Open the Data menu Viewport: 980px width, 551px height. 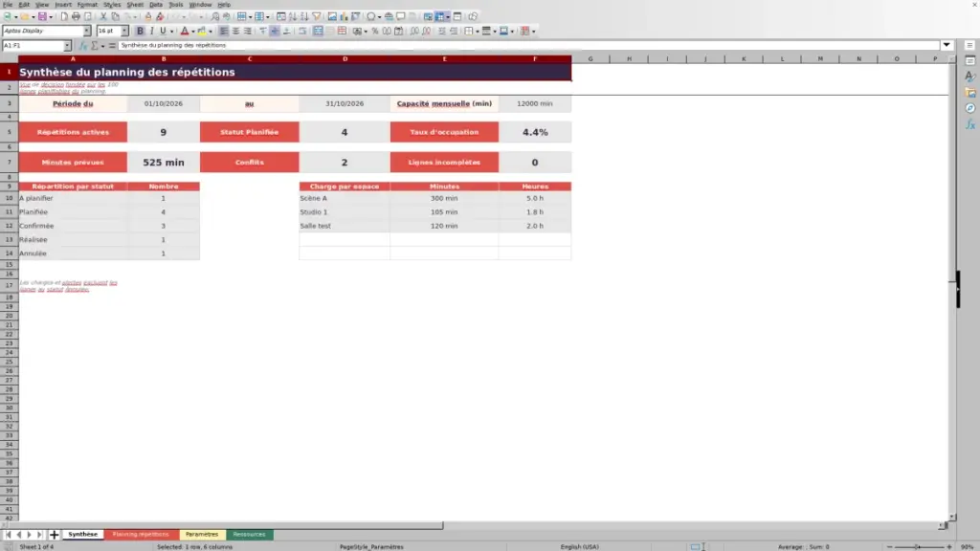click(x=156, y=5)
